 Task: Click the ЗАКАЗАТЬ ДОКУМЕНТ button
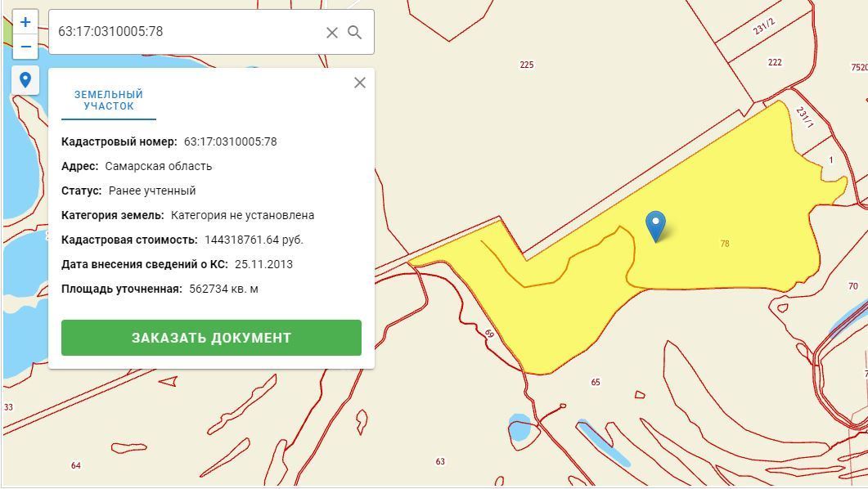click(211, 337)
